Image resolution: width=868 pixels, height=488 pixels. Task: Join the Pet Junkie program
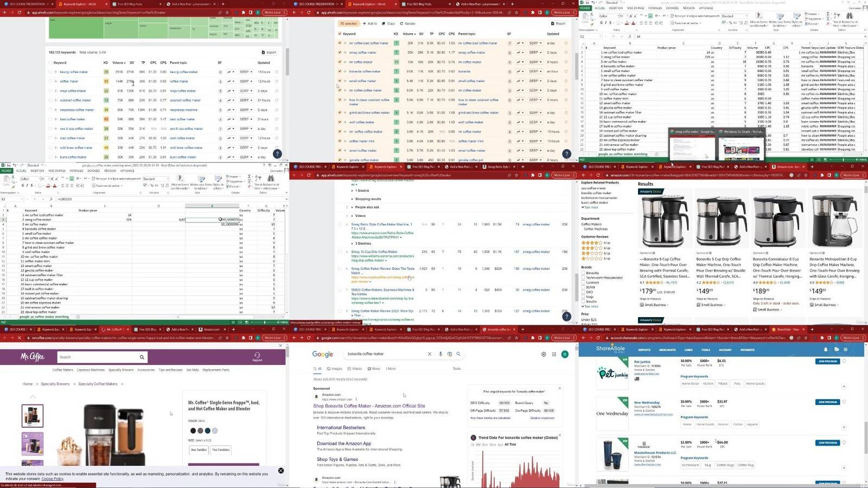827,362
